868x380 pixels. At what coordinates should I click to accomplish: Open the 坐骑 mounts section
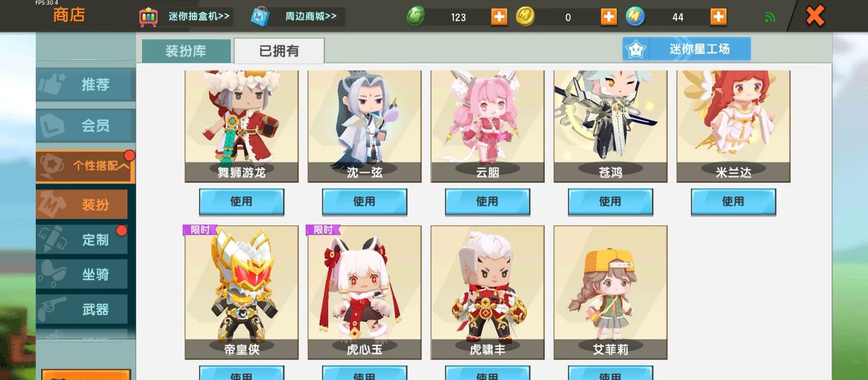click(x=82, y=274)
